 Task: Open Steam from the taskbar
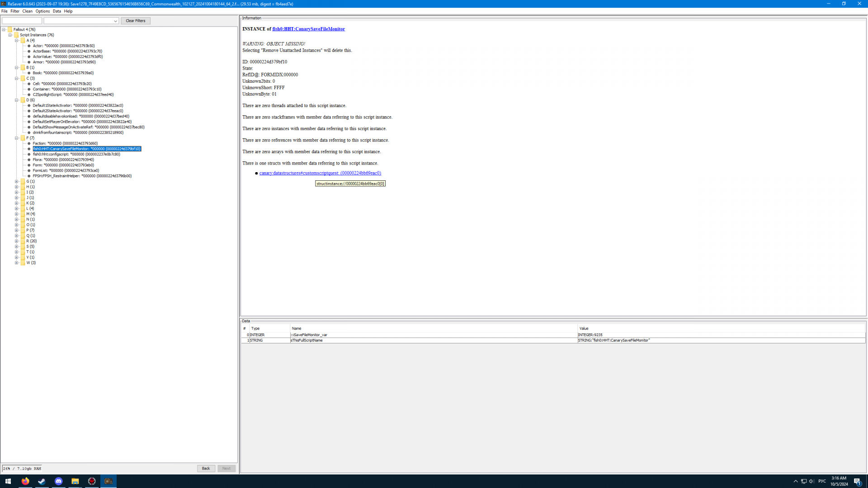coord(42,481)
